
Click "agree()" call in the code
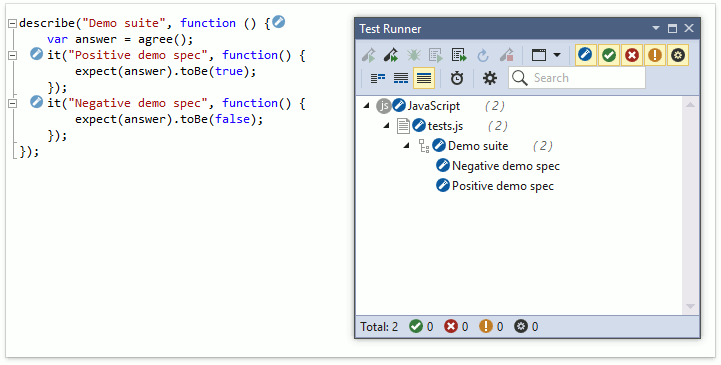163,40
